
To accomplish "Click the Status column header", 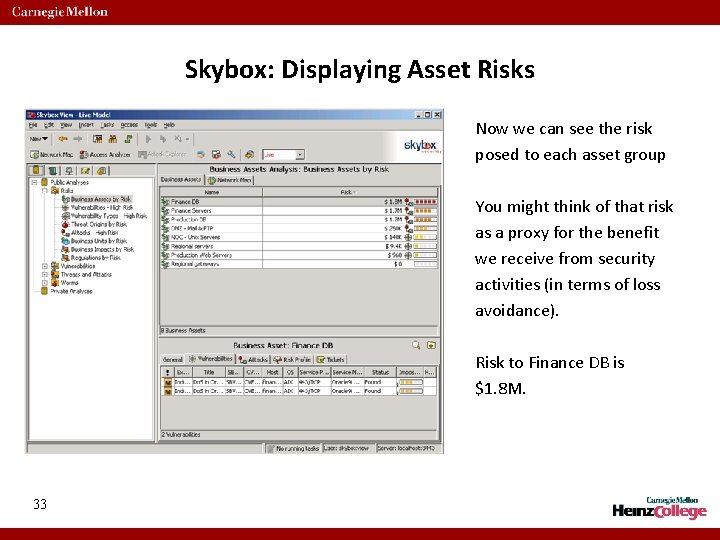I will [380, 372].
